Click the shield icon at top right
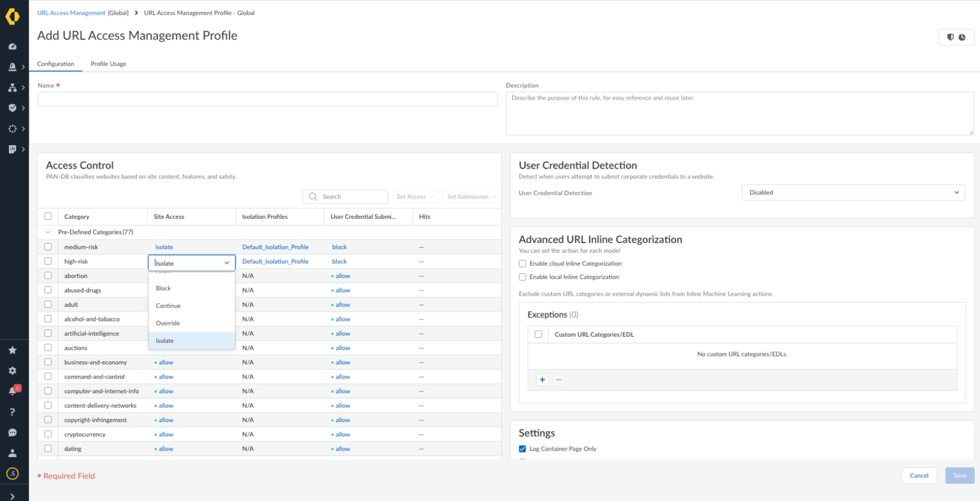 point(950,37)
